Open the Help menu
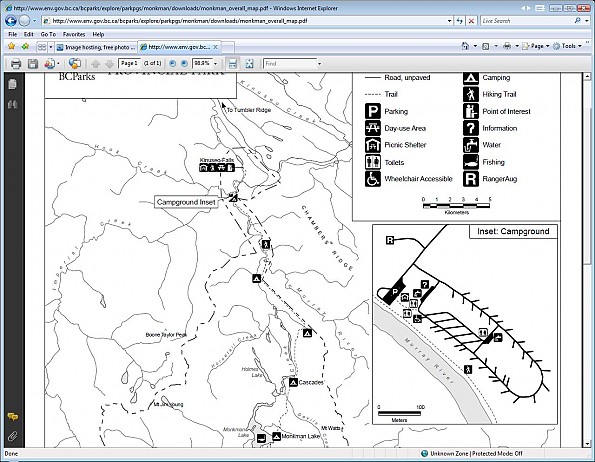 click(x=98, y=34)
